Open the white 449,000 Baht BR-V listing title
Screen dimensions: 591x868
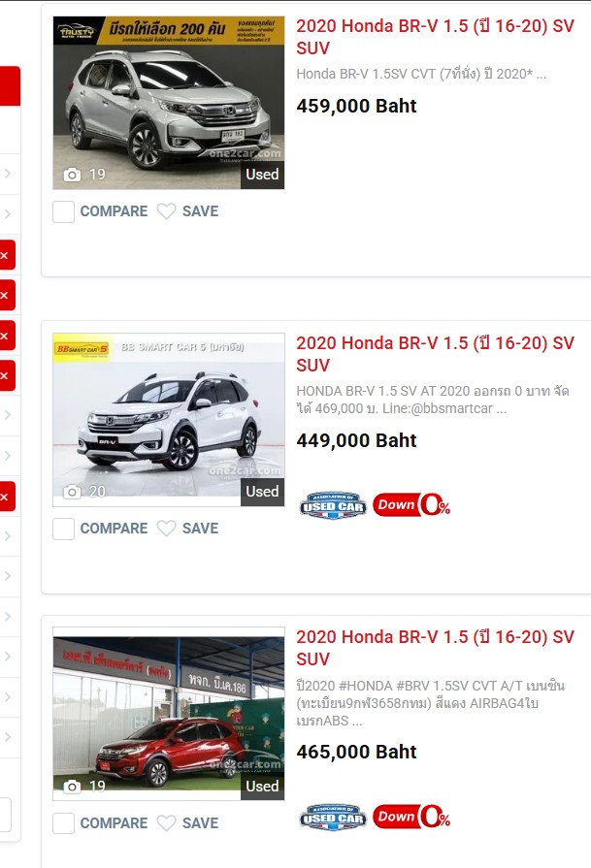tap(435, 354)
